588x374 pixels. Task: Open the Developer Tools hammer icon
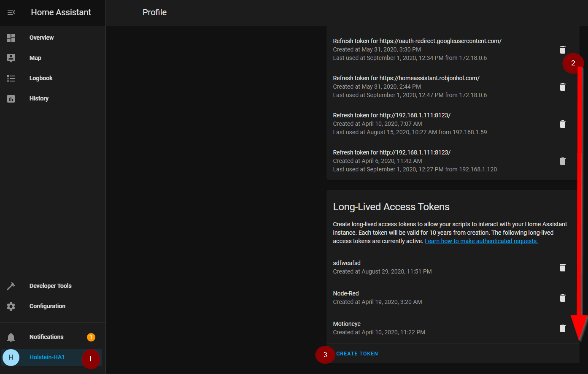point(11,286)
